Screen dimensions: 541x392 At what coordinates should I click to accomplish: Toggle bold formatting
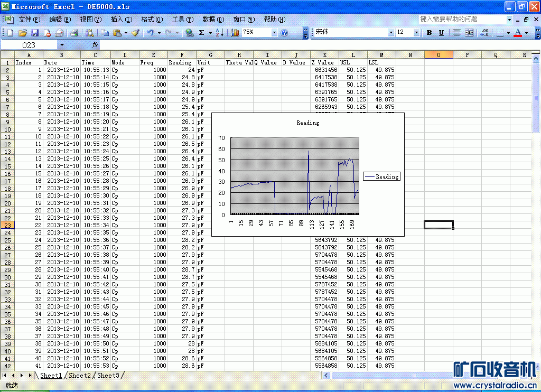pos(429,33)
